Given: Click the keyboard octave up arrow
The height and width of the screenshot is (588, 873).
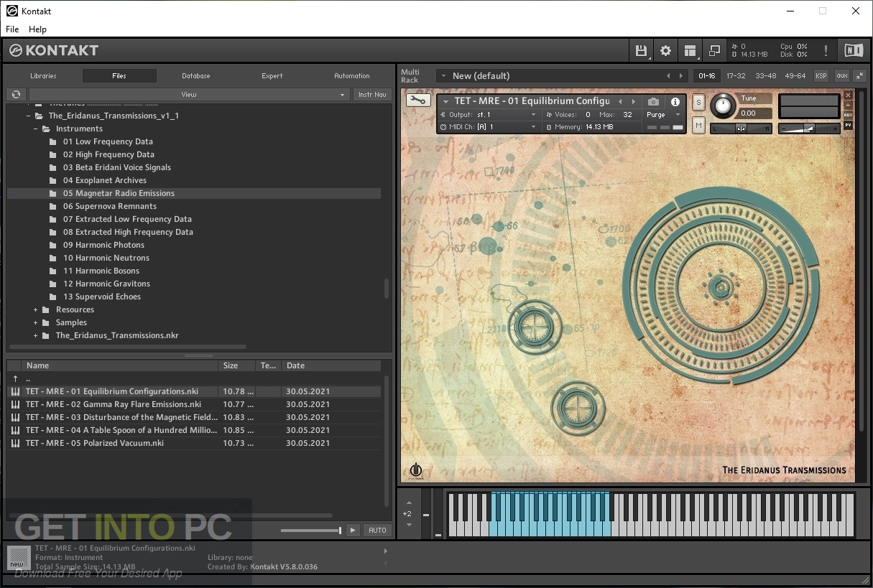Looking at the screenshot, I should pyautogui.click(x=409, y=503).
